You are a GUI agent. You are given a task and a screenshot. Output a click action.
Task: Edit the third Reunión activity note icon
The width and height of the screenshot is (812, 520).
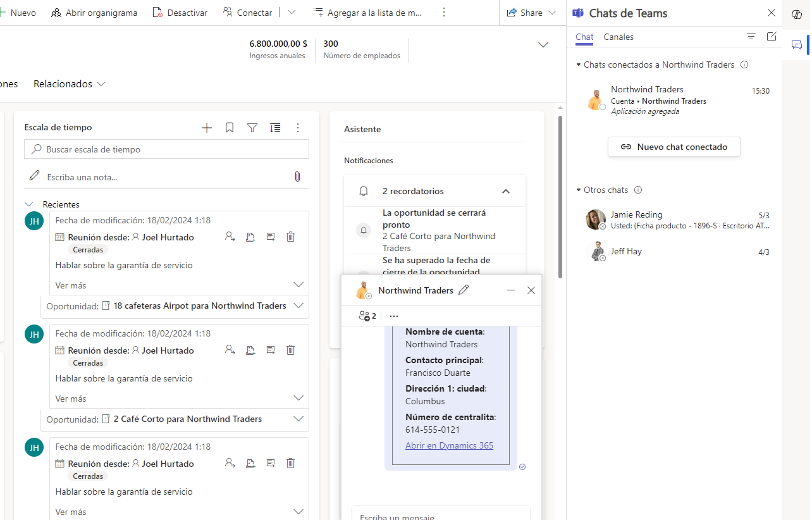271,463
